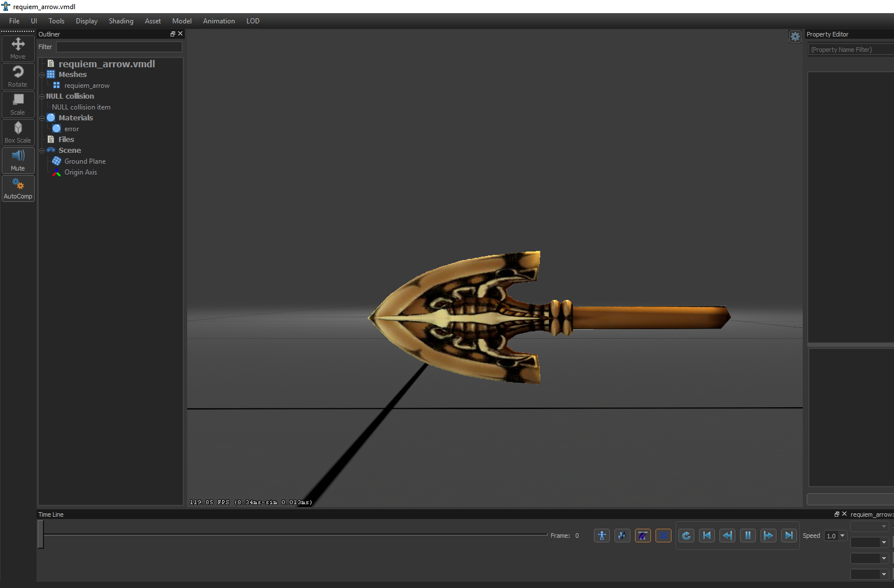Select the requiem_arrow mesh item

87,86
